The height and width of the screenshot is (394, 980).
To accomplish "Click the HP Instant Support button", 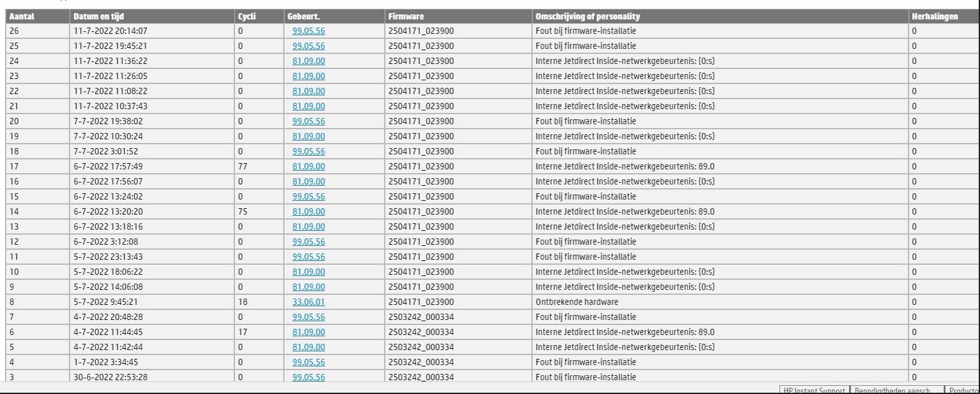I will (814, 390).
